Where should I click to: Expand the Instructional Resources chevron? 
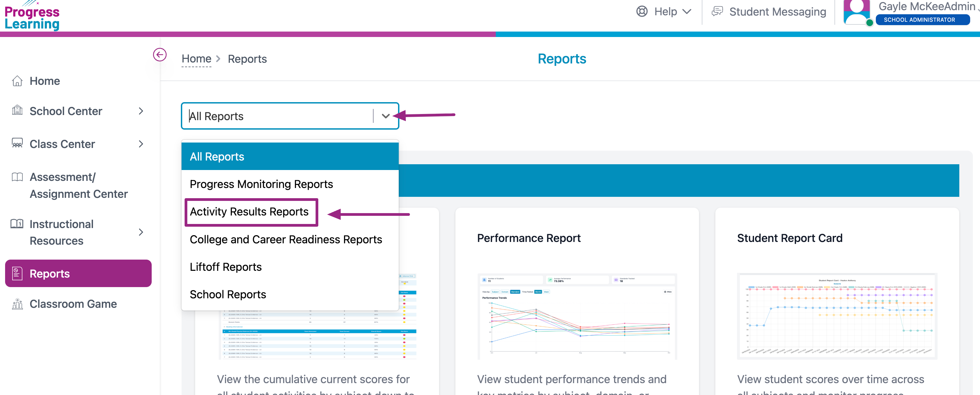click(141, 232)
